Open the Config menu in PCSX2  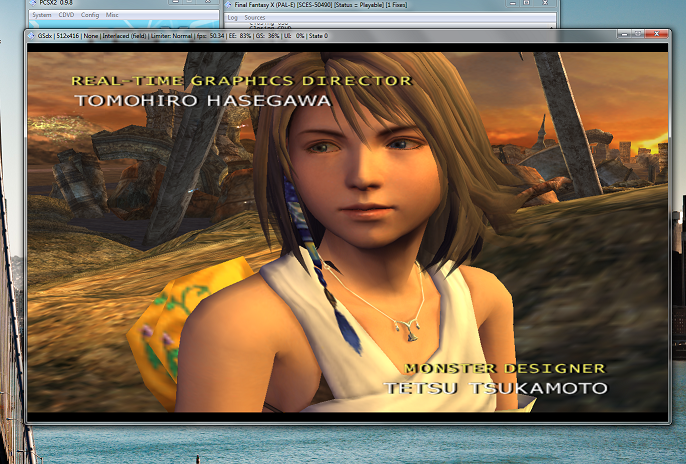pos(90,15)
